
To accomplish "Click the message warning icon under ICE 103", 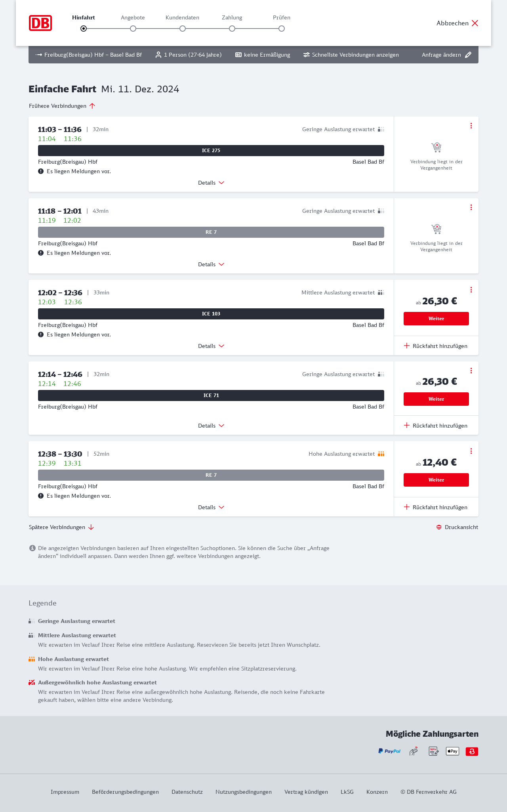I will point(41,334).
